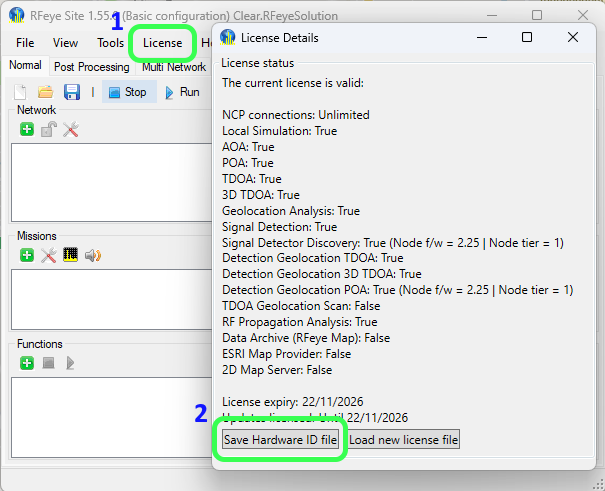Open the License menu

[162, 43]
